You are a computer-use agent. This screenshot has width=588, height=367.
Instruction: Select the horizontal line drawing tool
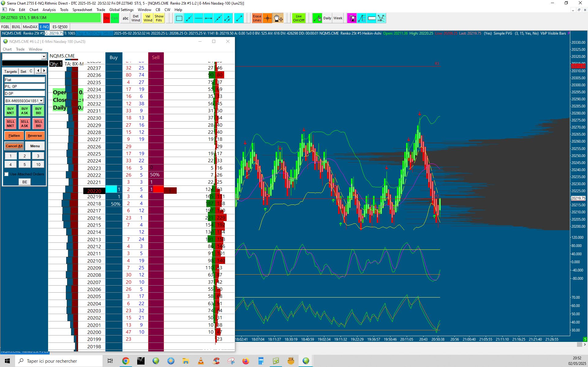pos(198,18)
